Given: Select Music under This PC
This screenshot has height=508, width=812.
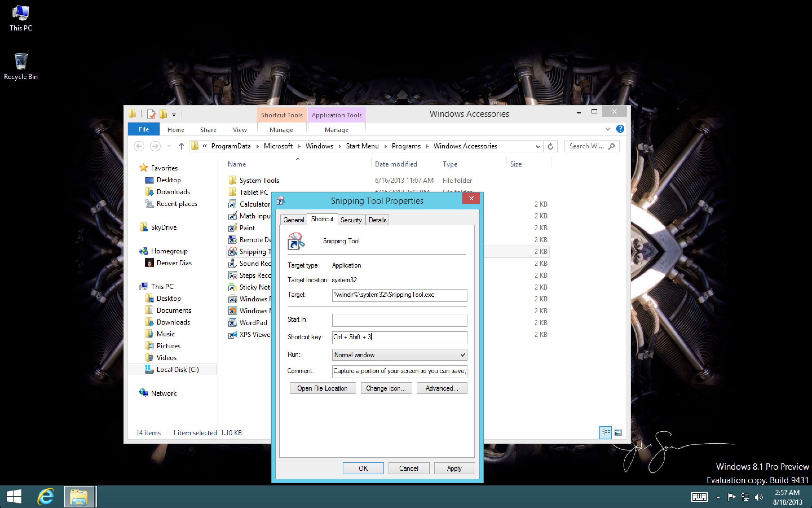Looking at the screenshot, I should (160, 334).
